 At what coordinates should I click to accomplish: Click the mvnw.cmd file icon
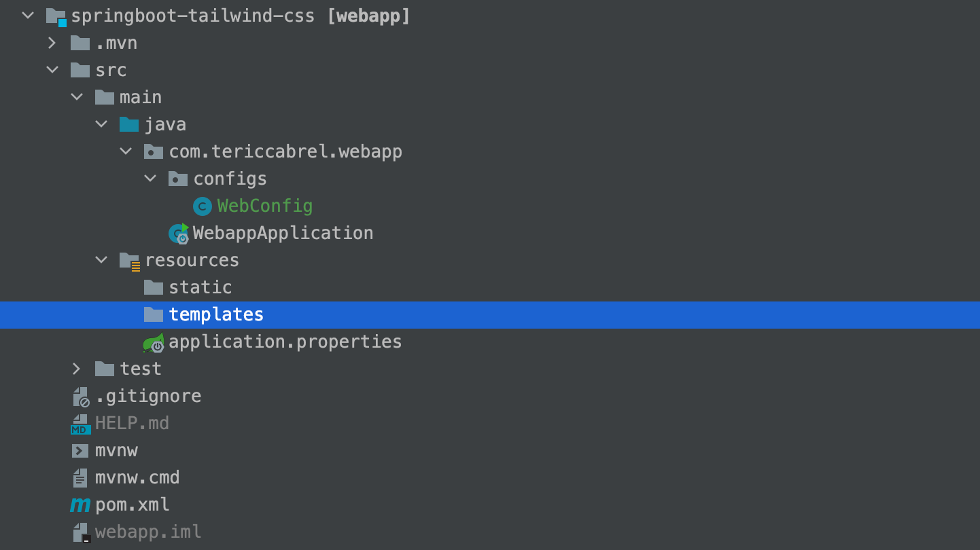80,477
